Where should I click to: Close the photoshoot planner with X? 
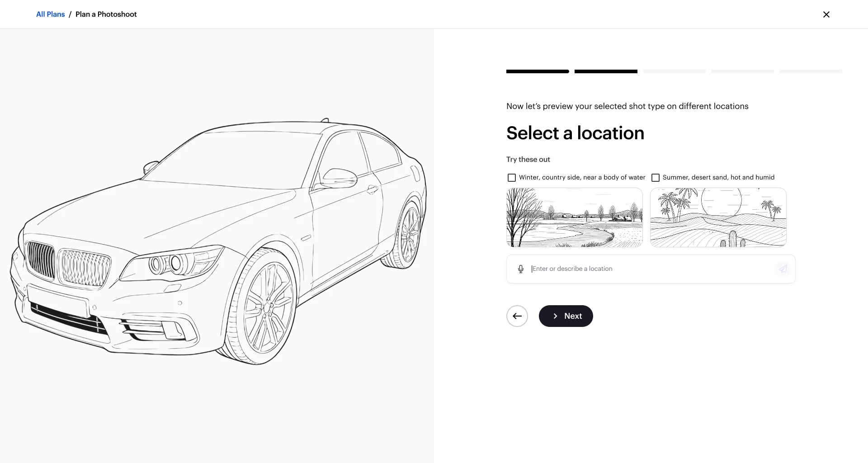[826, 14]
